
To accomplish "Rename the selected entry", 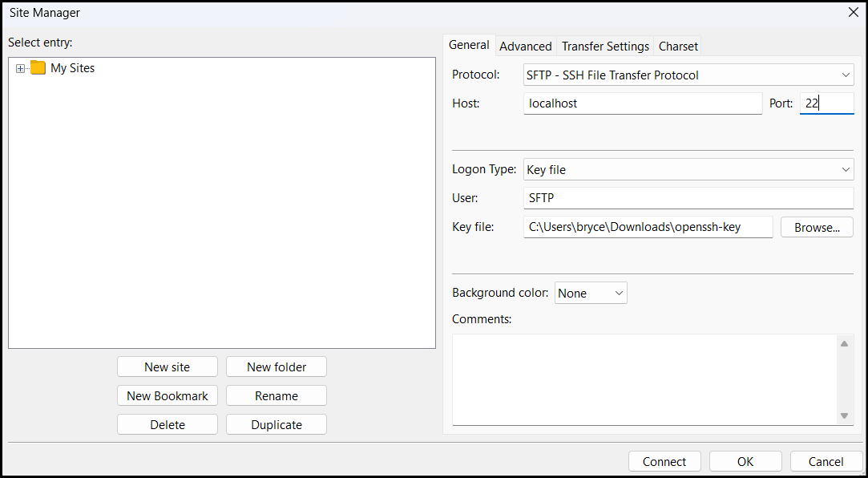I will [276, 395].
